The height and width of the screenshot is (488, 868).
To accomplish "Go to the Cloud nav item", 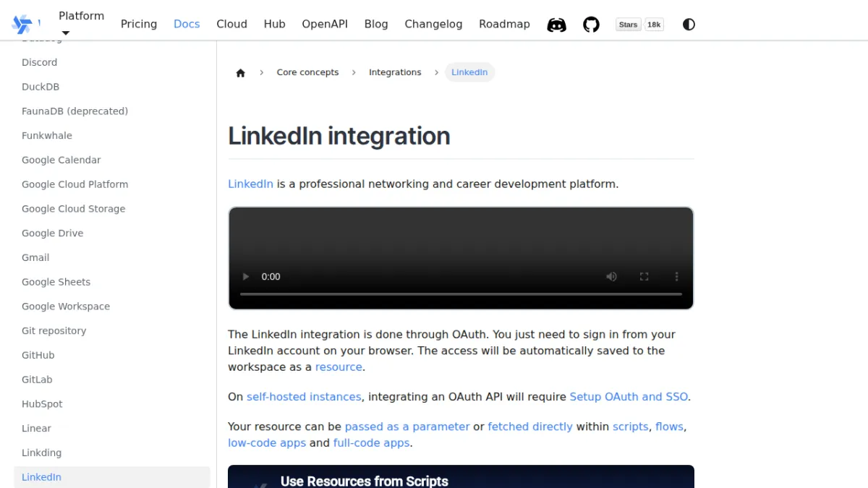I will [x=231, y=24].
